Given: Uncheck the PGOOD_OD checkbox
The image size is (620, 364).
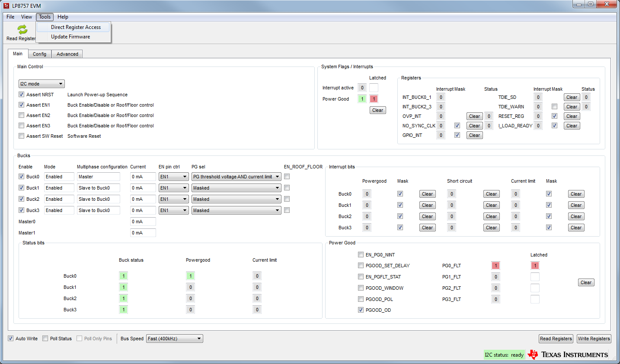Looking at the screenshot, I should click(361, 310).
